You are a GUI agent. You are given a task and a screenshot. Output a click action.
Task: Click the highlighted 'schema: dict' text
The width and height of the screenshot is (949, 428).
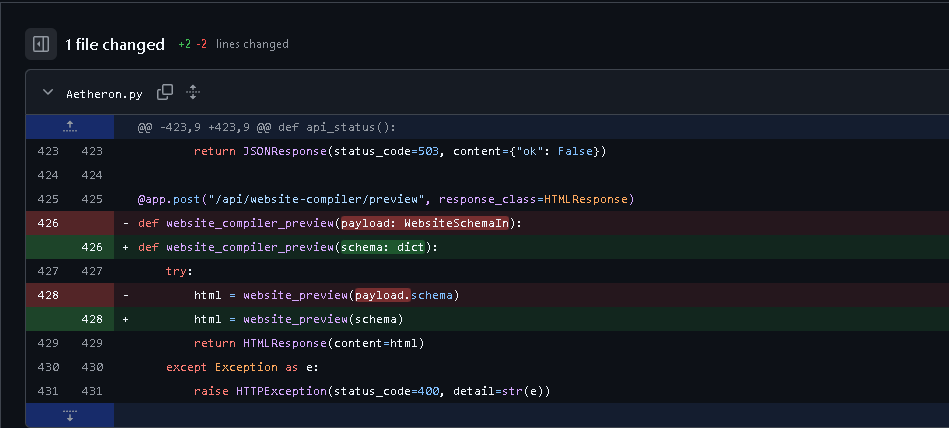point(383,247)
